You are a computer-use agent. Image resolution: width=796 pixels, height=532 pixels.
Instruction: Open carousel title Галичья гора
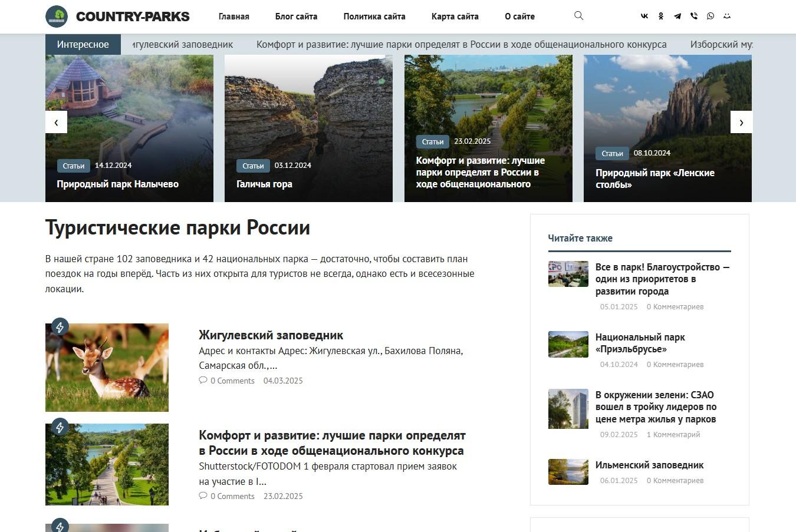tap(264, 184)
